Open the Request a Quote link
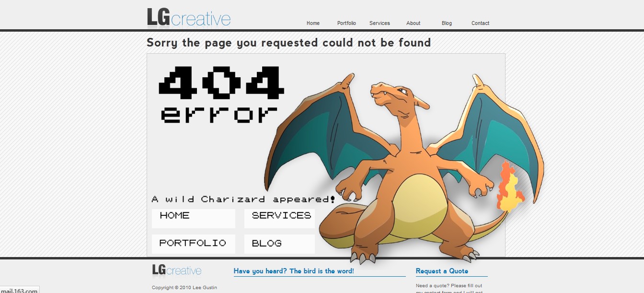Viewport: 644px width, 293px height. (442, 271)
